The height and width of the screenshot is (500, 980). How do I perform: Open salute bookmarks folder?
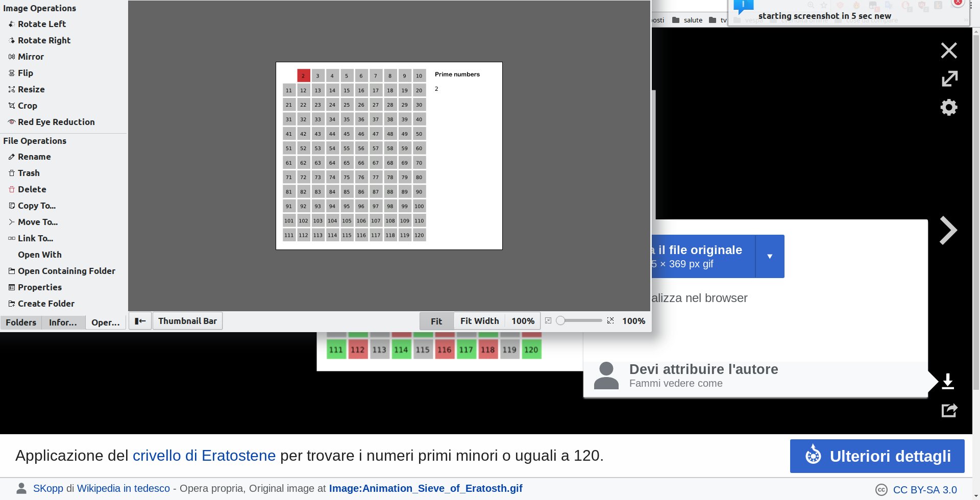[x=688, y=20]
